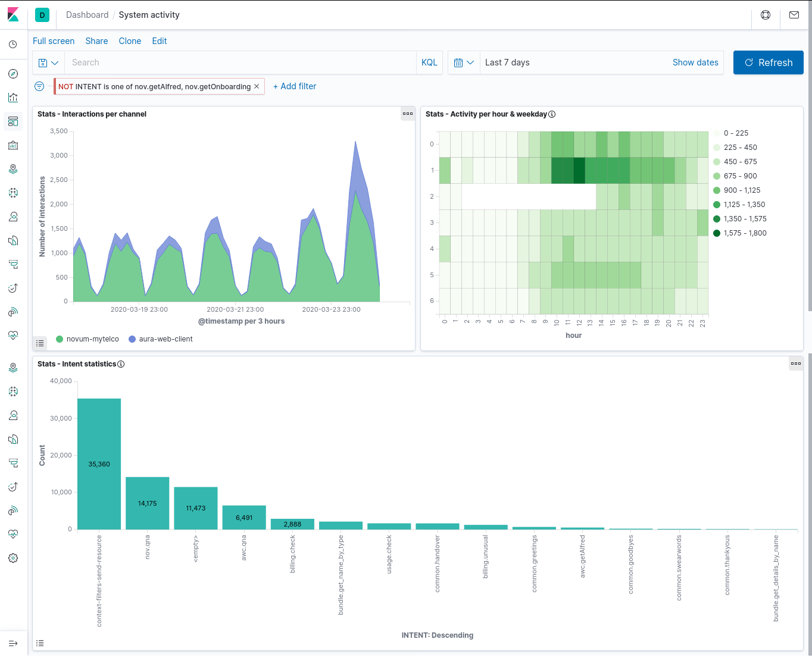Click the Refresh button
Viewport: 812px width, 658px height.
pos(768,62)
